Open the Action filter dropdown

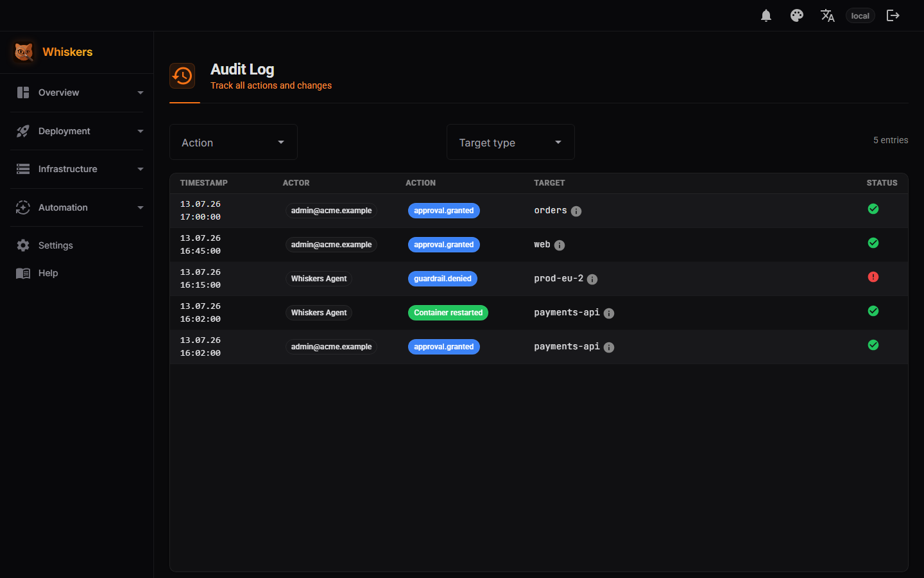[234, 142]
